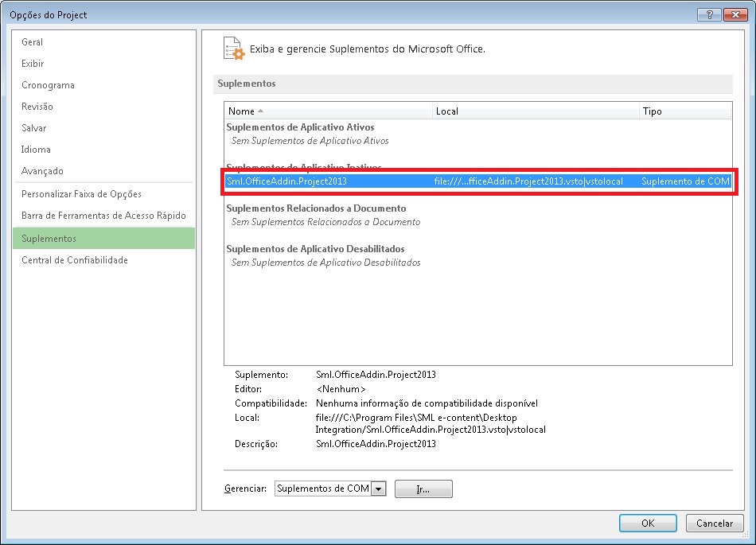The height and width of the screenshot is (545, 756).
Task: Click the Local column header
Action: coord(447,111)
